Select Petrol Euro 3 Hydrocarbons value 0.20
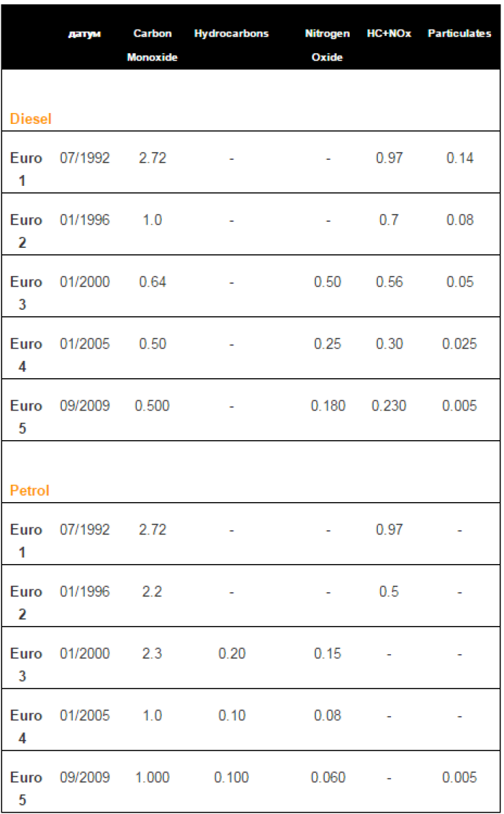Viewport: 504px width, 814px height. [x=232, y=653]
